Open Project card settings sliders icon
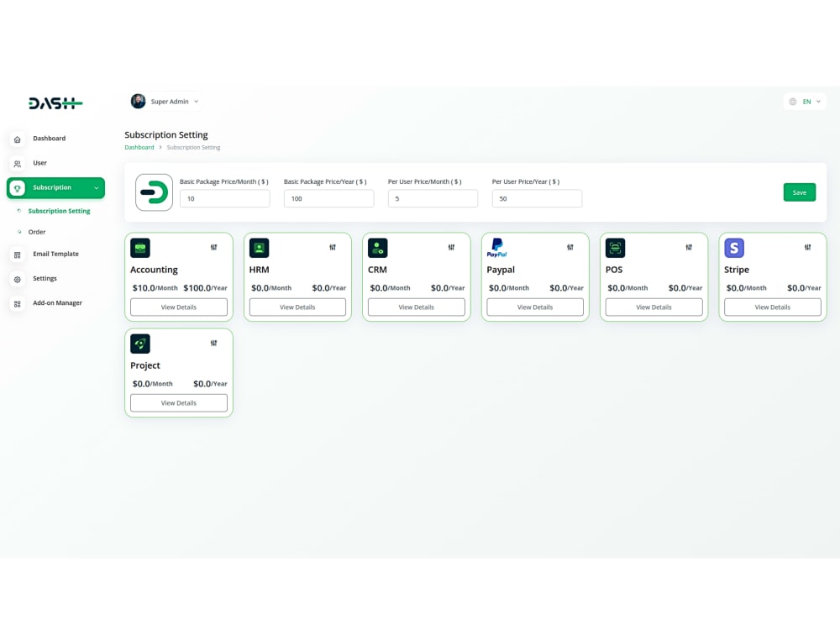This screenshot has height=630, width=840. (213, 343)
